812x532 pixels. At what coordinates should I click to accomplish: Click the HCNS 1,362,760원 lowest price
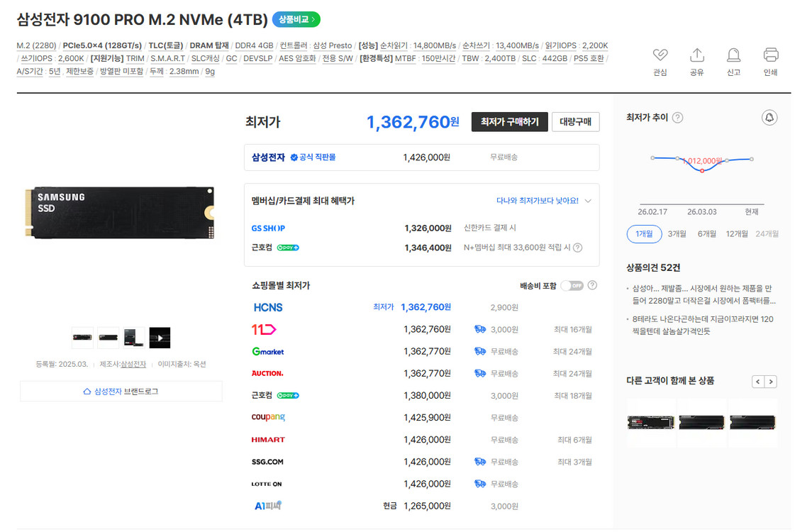pos(426,307)
